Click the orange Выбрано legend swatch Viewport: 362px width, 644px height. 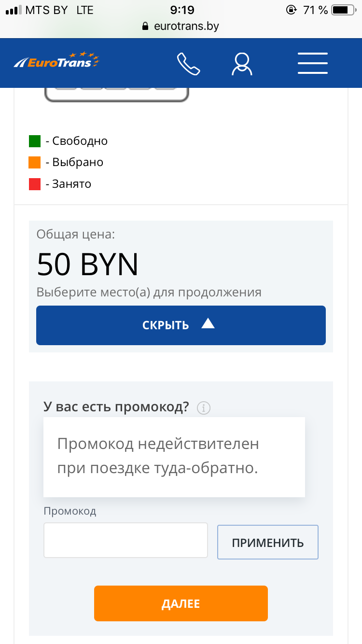coord(35,162)
